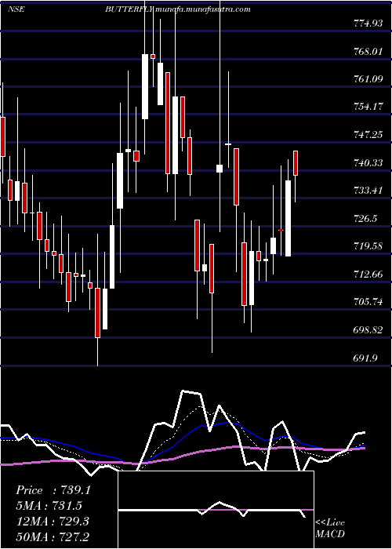The height and width of the screenshot is (549, 392).
Task: Click the 50MA : 727.2 value
Action: pyautogui.click(x=52, y=537)
